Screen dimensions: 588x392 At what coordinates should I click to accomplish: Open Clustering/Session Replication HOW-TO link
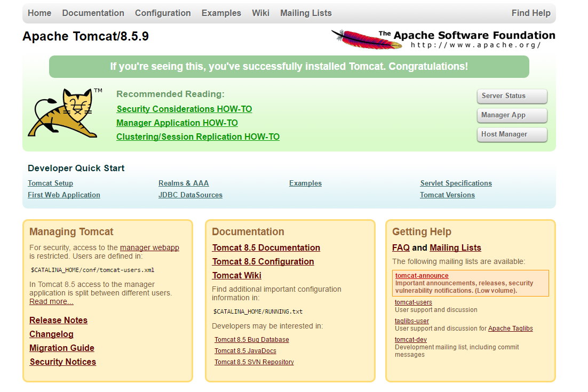click(x=198, y=137)
